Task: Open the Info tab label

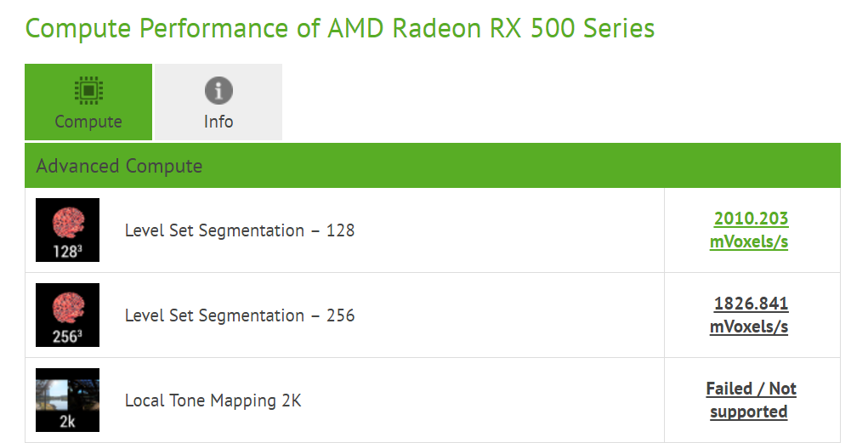Action: (x=218, y=122)
